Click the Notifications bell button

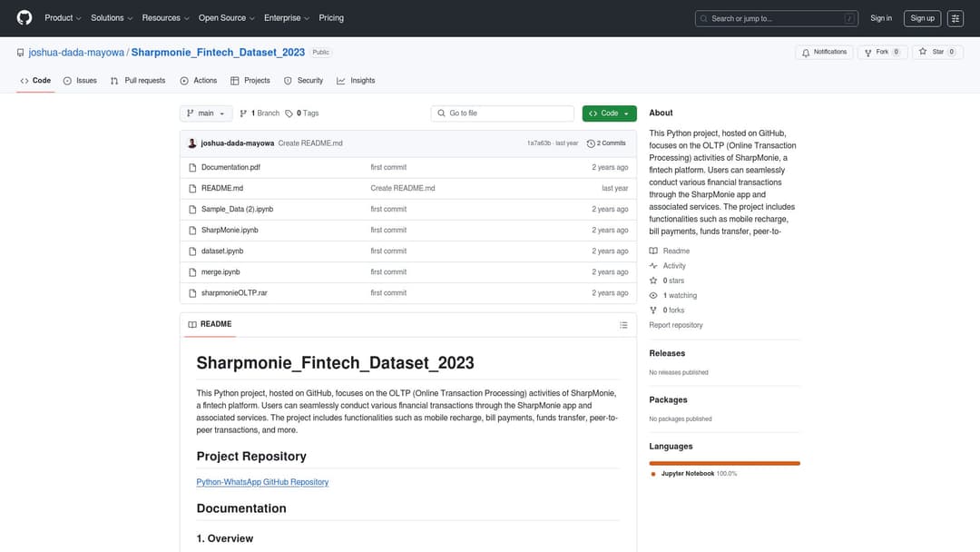tap(824, 53)
